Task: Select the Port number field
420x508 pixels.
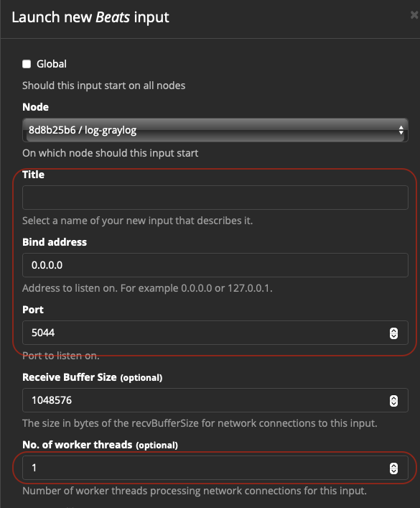Action: [x=215, y=333]
